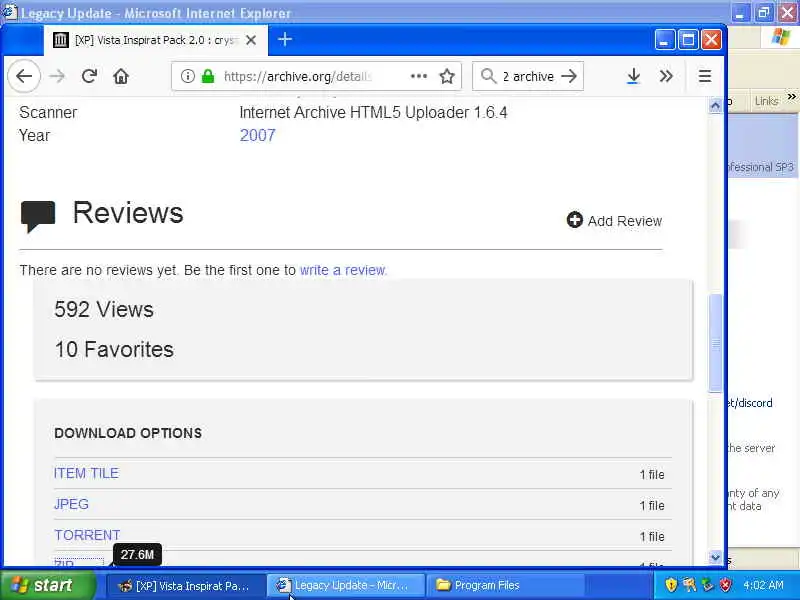Open ITEM TILE download option
The image size is (800, 600).
pos(86,473)
